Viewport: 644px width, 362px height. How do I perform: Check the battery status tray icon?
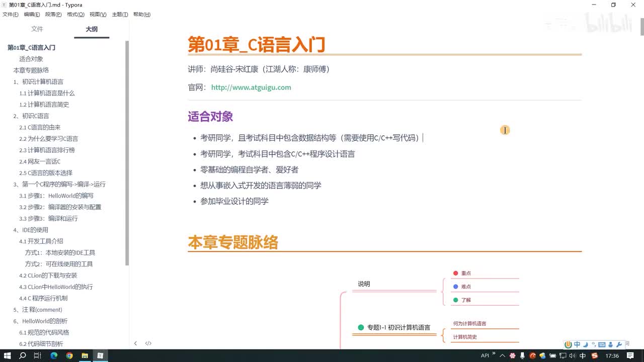553,355
